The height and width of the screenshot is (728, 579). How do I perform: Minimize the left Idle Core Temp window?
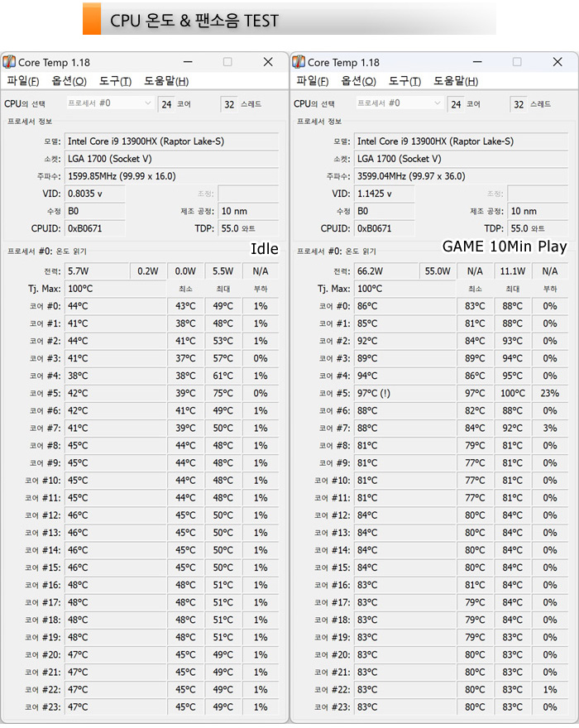tap(188, 62)
